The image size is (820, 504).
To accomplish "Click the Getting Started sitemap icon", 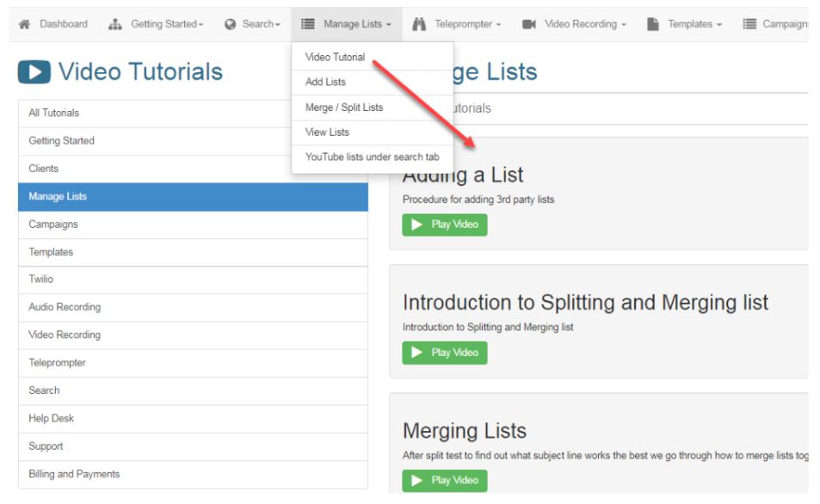I will [x=115, y=24].
